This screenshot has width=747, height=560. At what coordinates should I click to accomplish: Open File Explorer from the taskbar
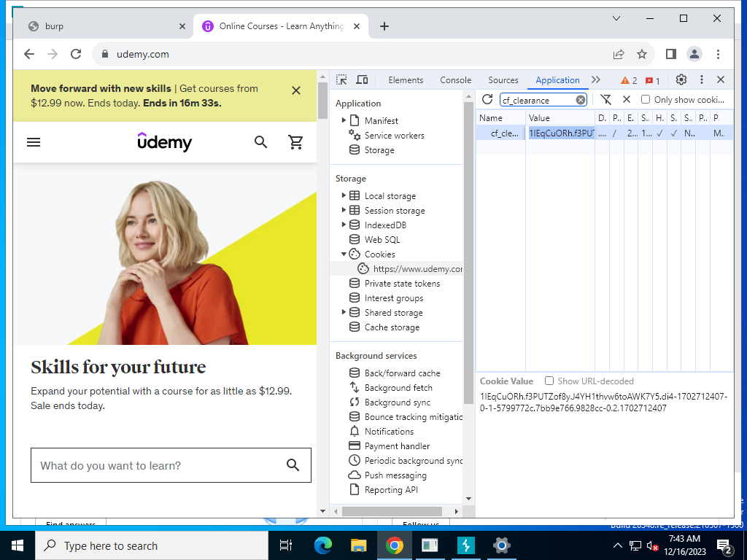tap(358, 545)
